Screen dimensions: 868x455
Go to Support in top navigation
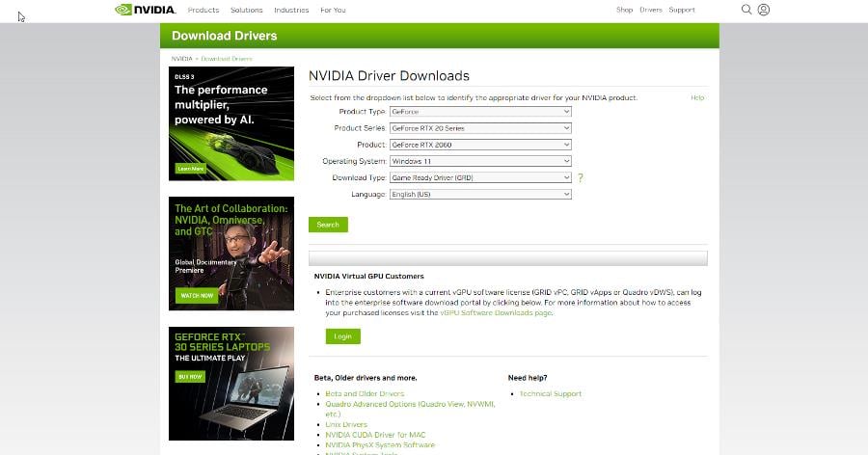682,10
